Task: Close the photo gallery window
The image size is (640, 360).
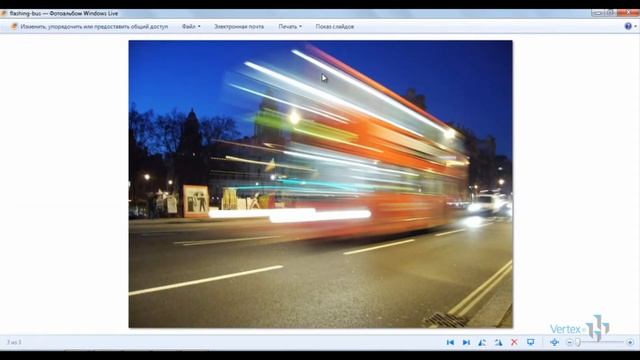Action: (628, 13)
